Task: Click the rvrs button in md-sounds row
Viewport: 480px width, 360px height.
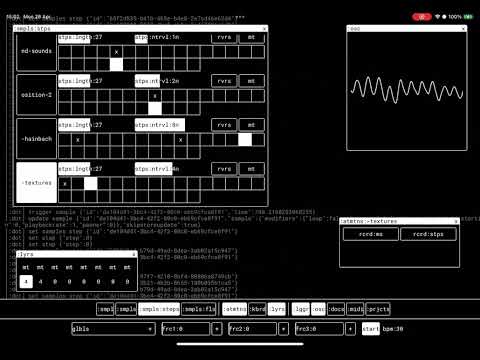Action: click(224, 38)
